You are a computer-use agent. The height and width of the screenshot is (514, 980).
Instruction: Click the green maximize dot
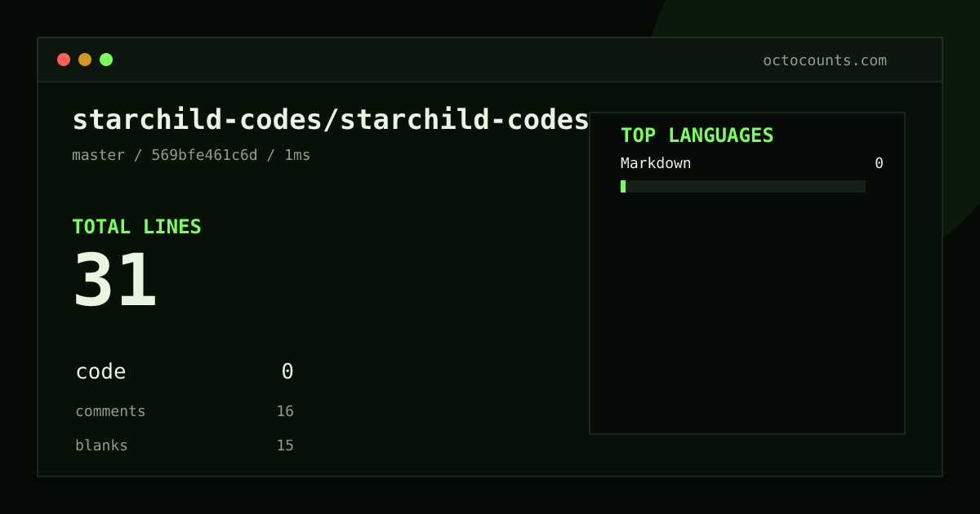[x=106, y=60]
